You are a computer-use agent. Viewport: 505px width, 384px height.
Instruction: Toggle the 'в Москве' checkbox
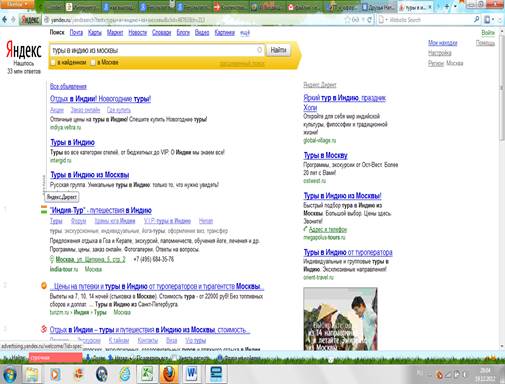click(93, 62)
